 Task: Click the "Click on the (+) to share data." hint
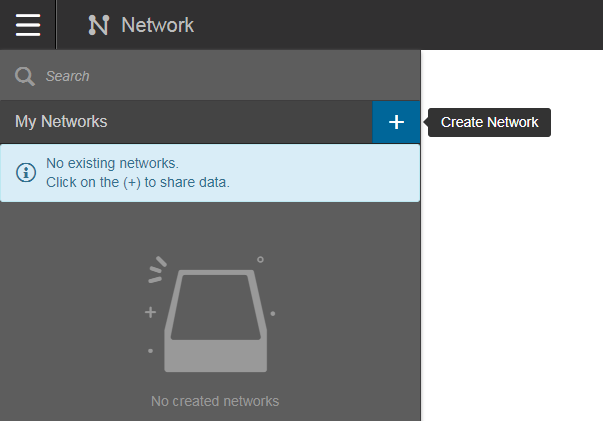click(138, 182)
